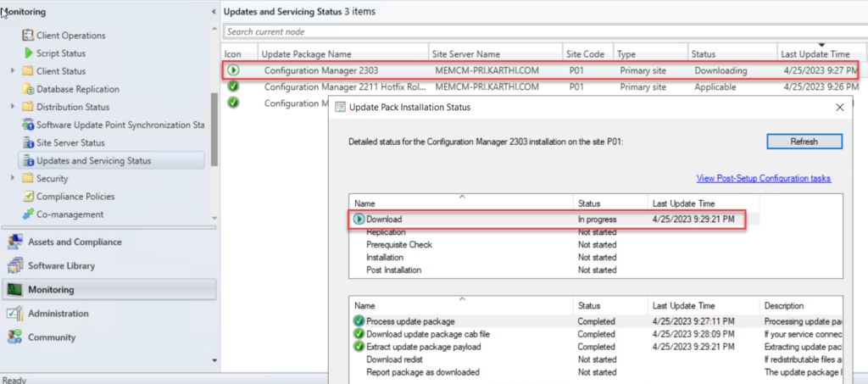Click the Compliance Policies icon
The width and height of the screenshot is (868, 384).
click(x=28, y=197)
